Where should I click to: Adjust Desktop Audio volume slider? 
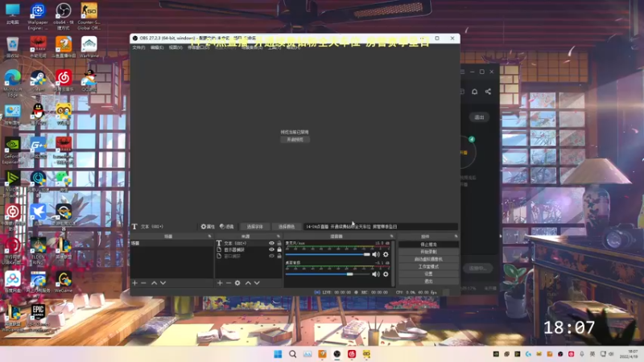328,274
